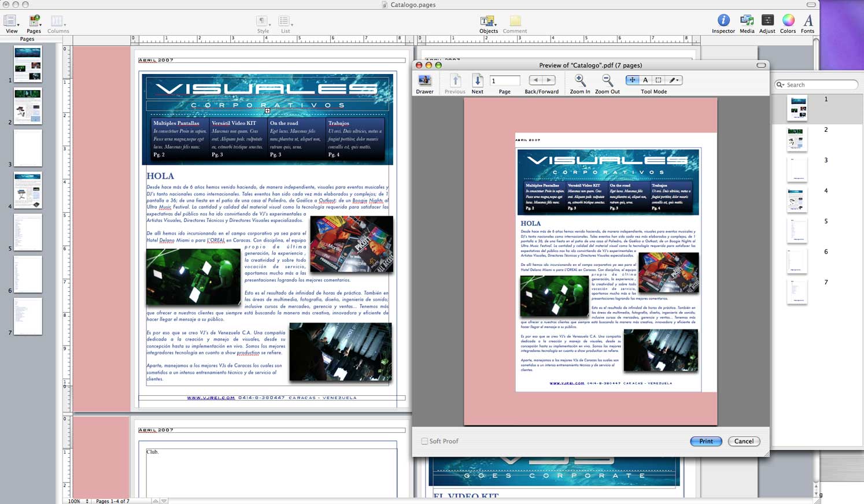Select page 5 thumbnail in Pages sidebar
The height and width of the screenshot is (504, 864).
28,232
